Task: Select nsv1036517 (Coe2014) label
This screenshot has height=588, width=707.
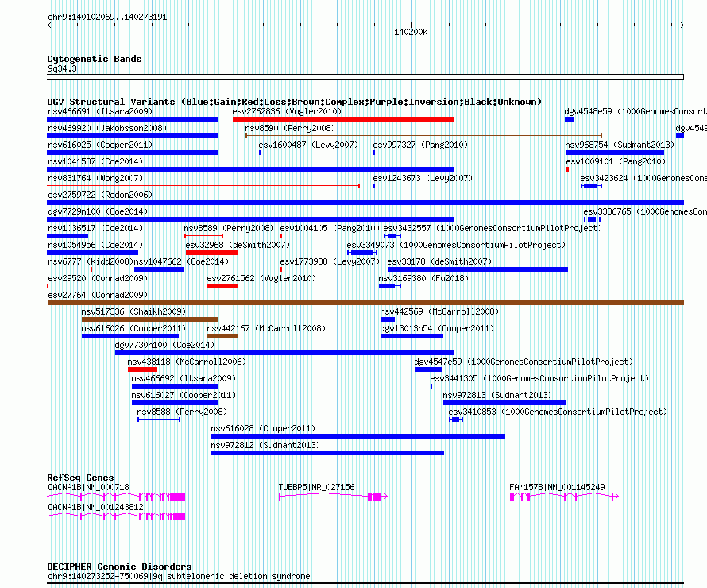Action: pos(95,228)
